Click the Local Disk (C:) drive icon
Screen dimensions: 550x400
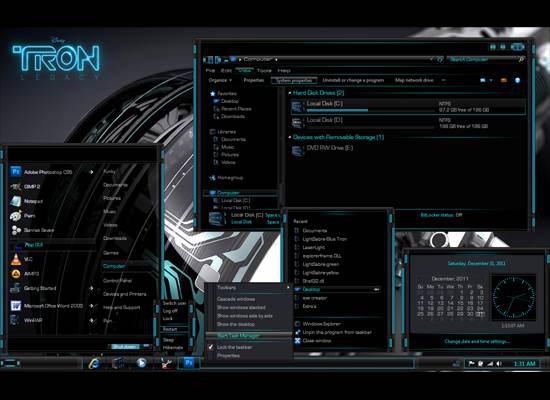pos(297,106)
